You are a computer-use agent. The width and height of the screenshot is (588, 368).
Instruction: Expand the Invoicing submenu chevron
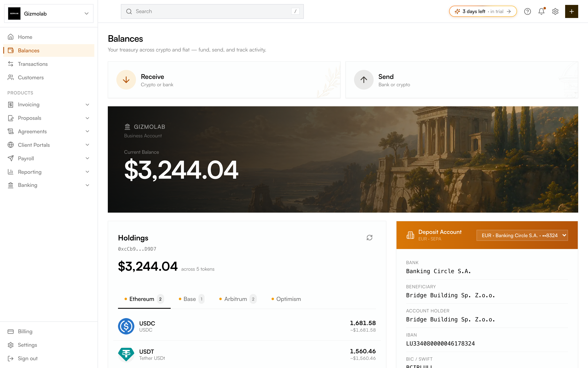(87, 105)
